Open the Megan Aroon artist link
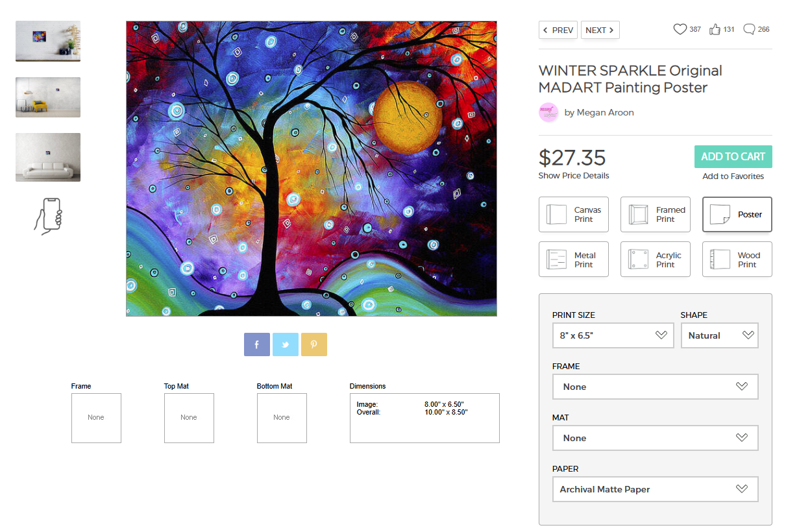Screen dimensions: 786x532 coord(599,112)
